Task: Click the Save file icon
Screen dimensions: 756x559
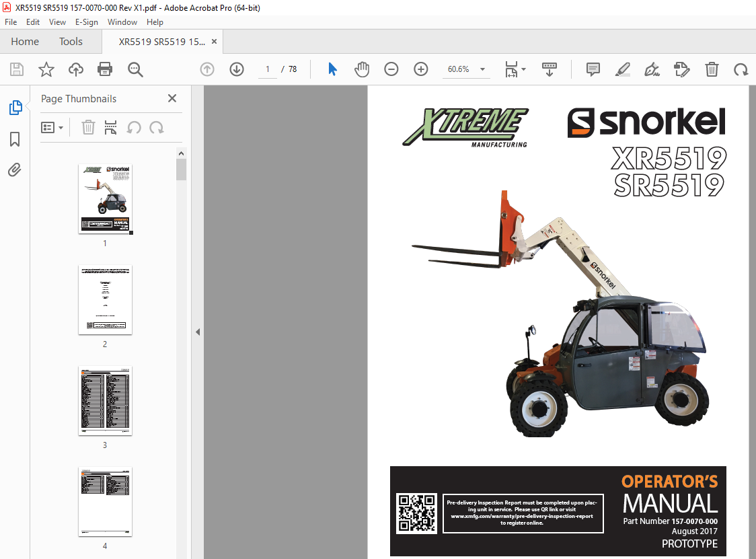Action: 17,69
